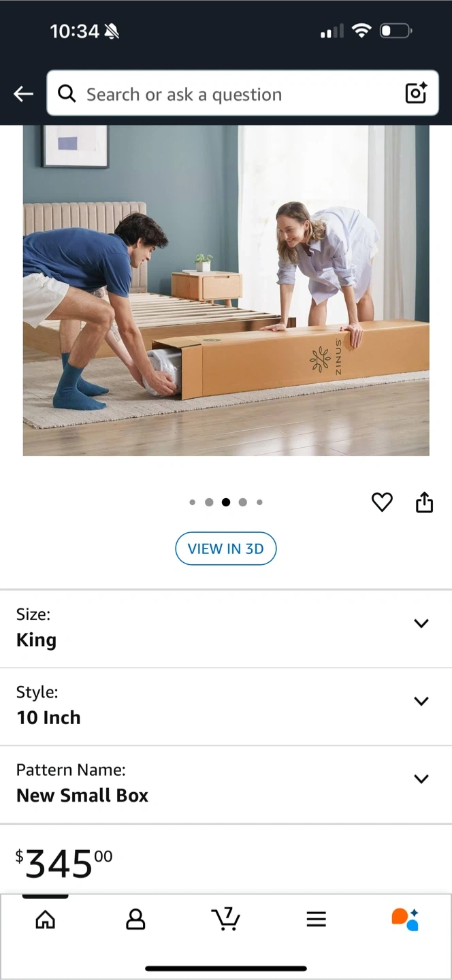This screenshot has height=980, width=452.
Task: Select the fourth image carousel dot
Action: click(242, 502)
